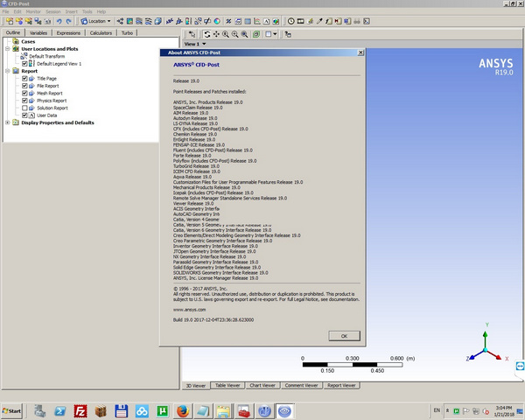Click OK to close About dialog

click(x=344, y=335)
